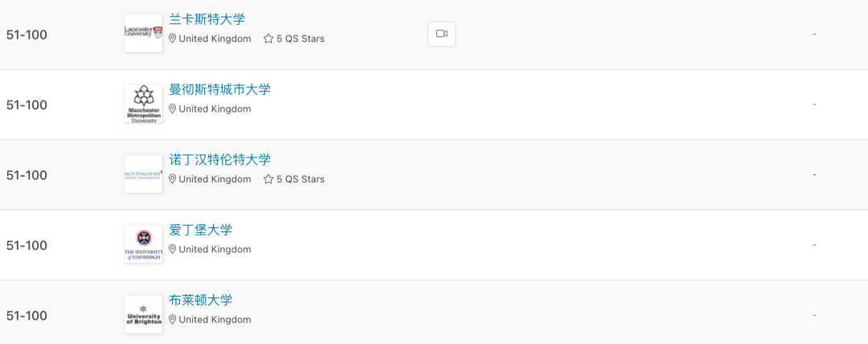Viewport: 868px width, 344px height.
Task: Click the video camera icon for Lancaster University
Action: (x=441, y=34)
